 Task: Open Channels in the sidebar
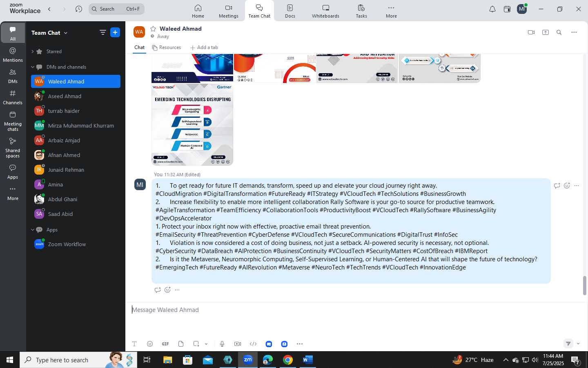coord(13,97)
